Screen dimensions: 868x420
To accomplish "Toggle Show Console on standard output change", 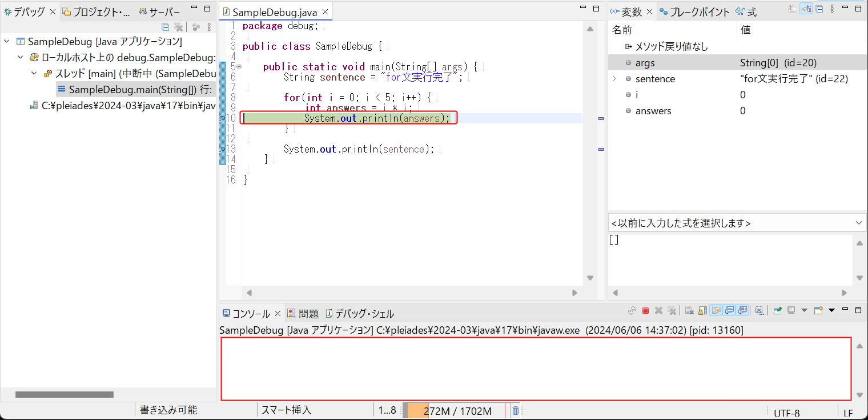I will click(729, 310).
